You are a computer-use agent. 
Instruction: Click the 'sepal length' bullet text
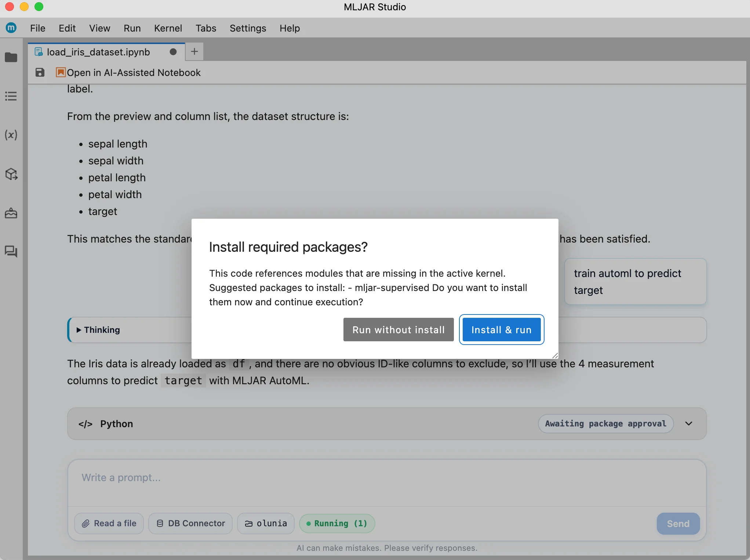coord(118,144)
